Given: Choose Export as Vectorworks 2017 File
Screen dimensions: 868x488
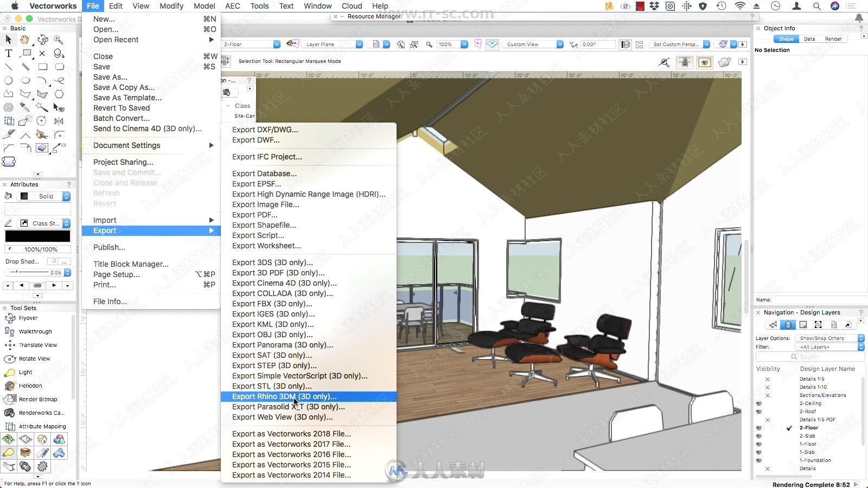Looking at the screenshot, I should (309, 444).
